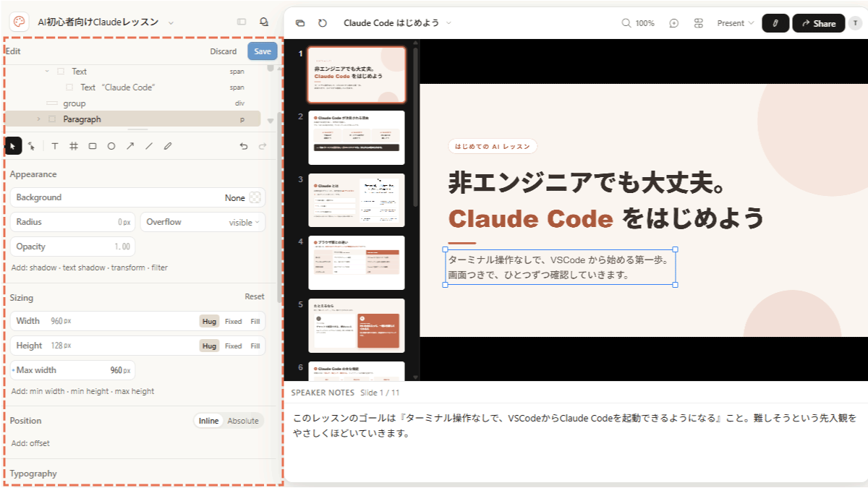Click the Max width value field
The image size is (868, 488).
pos(72,370)
